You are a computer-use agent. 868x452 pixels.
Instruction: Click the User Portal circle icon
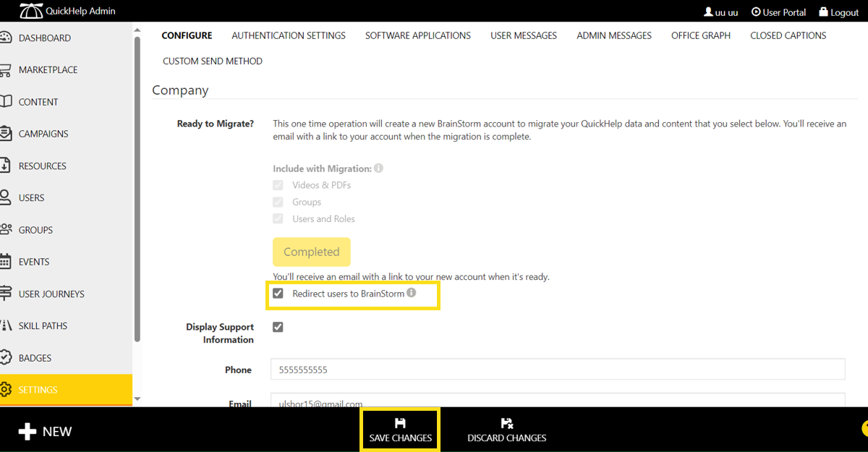(756, 12)
